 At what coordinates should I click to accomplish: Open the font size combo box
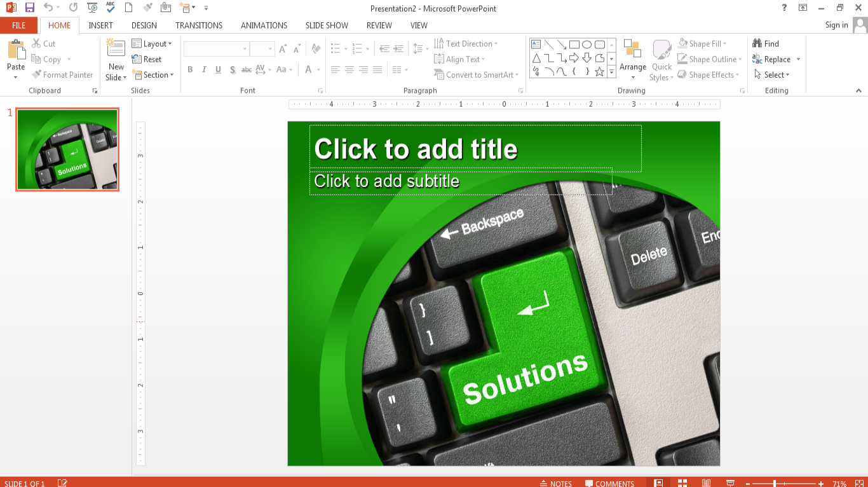(262, 49)
